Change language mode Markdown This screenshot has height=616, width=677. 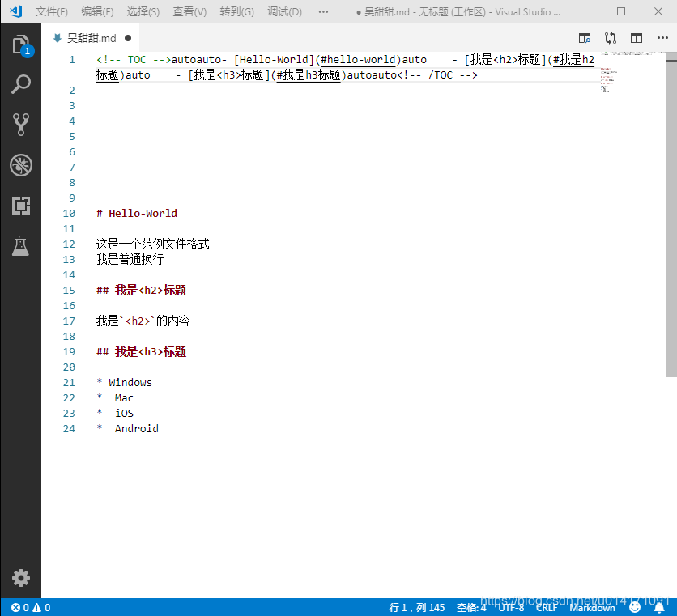(593, 607)
